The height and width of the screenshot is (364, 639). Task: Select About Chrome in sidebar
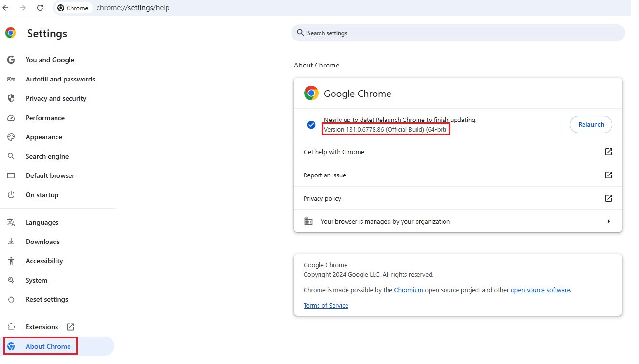click(x=48, y=346)
